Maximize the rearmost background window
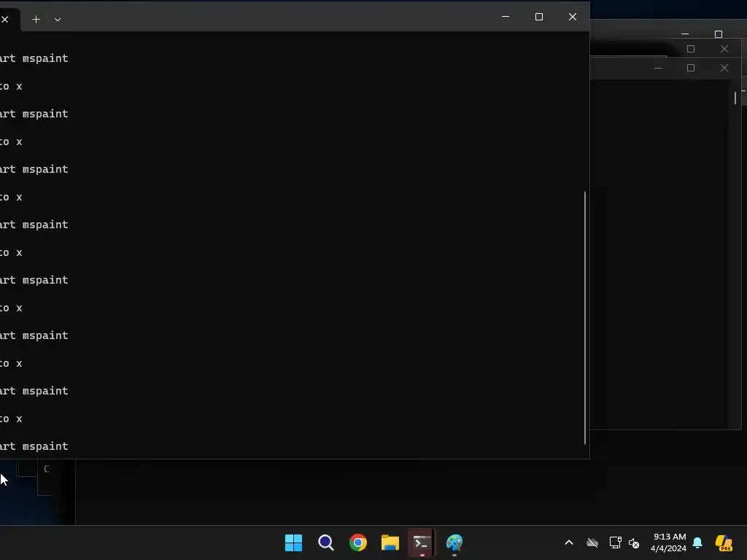Screen dimensions: 747x560 719,34
